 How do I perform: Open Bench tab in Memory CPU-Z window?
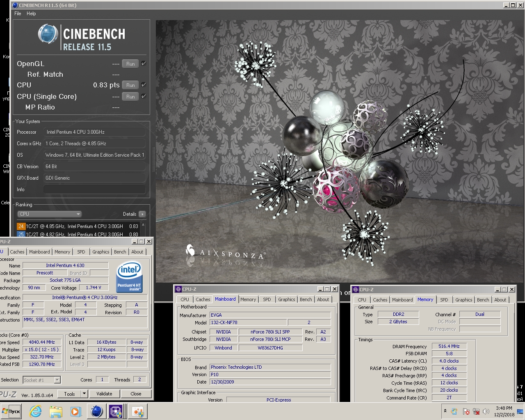[483, 300]
